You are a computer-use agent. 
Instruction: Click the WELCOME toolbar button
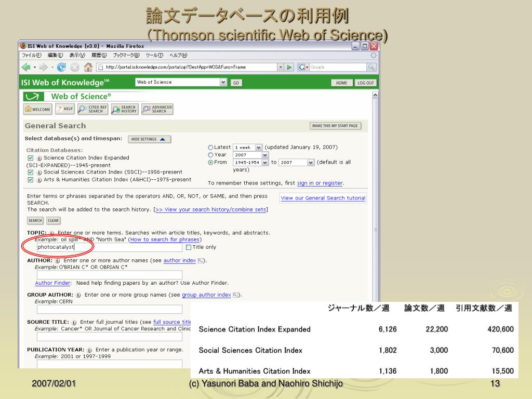click(x=37, y=109)
